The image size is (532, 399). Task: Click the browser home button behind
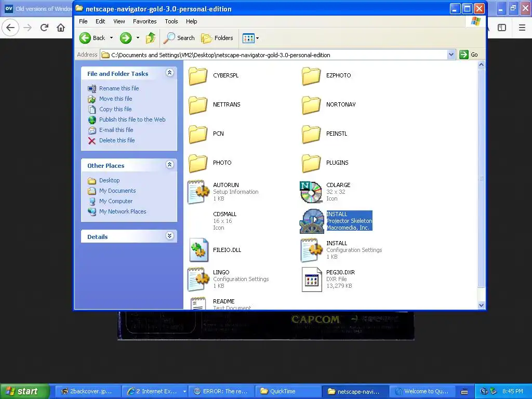[61, 28]
